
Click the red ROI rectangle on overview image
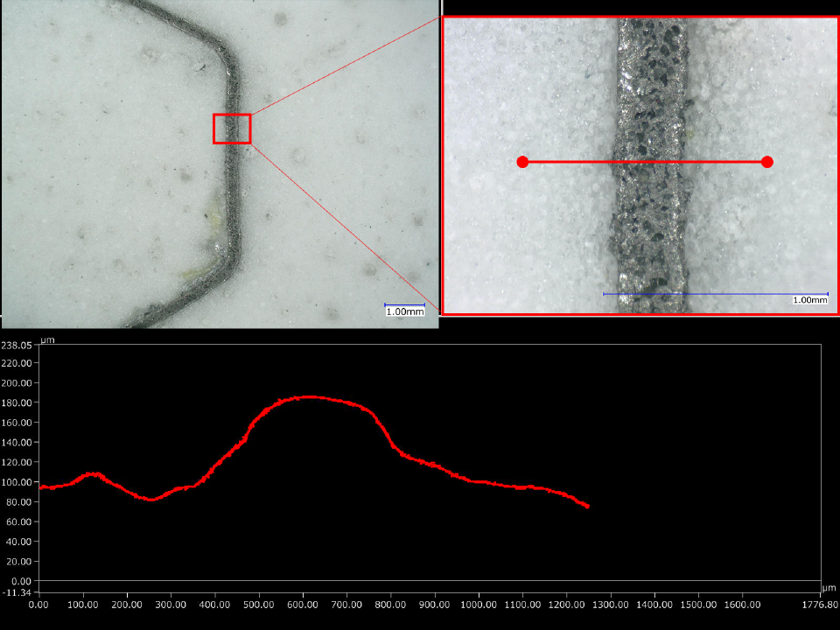pos(232,129)
